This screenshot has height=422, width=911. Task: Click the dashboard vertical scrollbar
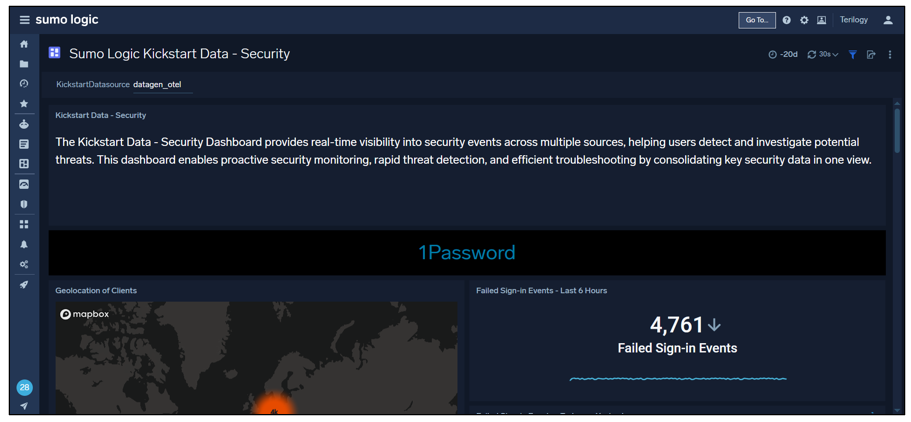(x=897, y=130)
